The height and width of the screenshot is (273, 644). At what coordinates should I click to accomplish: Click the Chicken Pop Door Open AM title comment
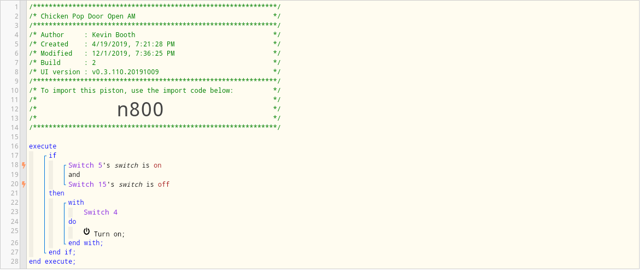[88, 16]
